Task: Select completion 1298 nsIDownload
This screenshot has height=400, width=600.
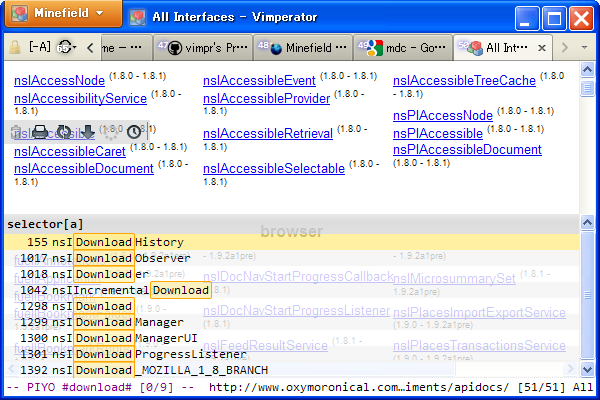Action: pos(292,306)
